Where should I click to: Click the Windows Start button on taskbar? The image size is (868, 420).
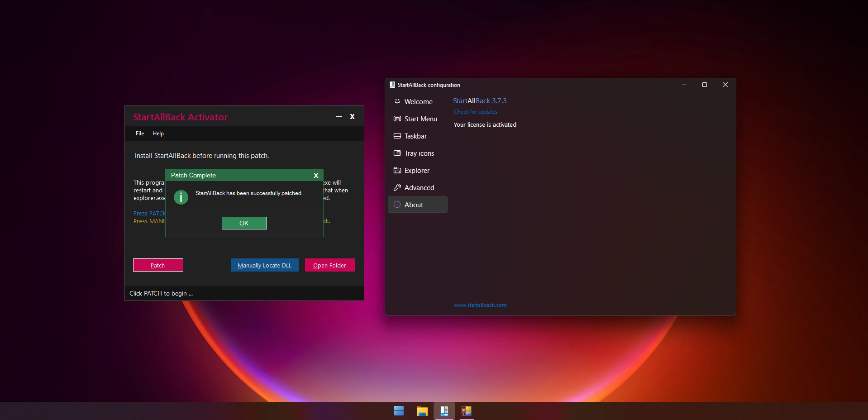click(399, 410)
